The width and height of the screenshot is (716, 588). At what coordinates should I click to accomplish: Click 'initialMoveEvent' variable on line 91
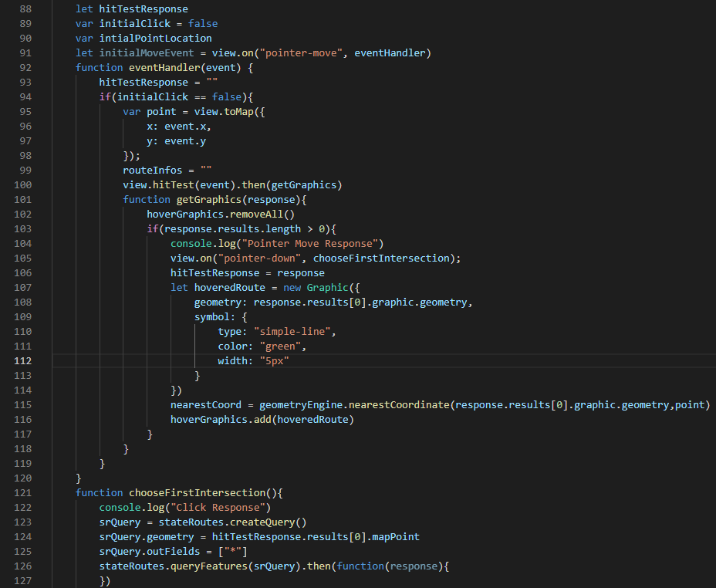(147, 53)
